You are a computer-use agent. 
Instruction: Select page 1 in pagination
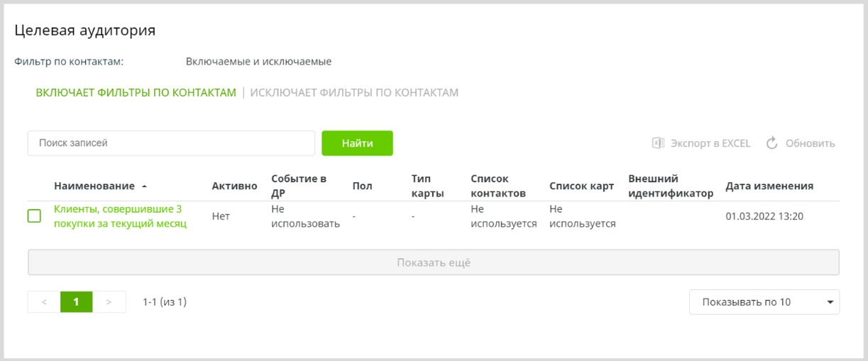(76, 302)
